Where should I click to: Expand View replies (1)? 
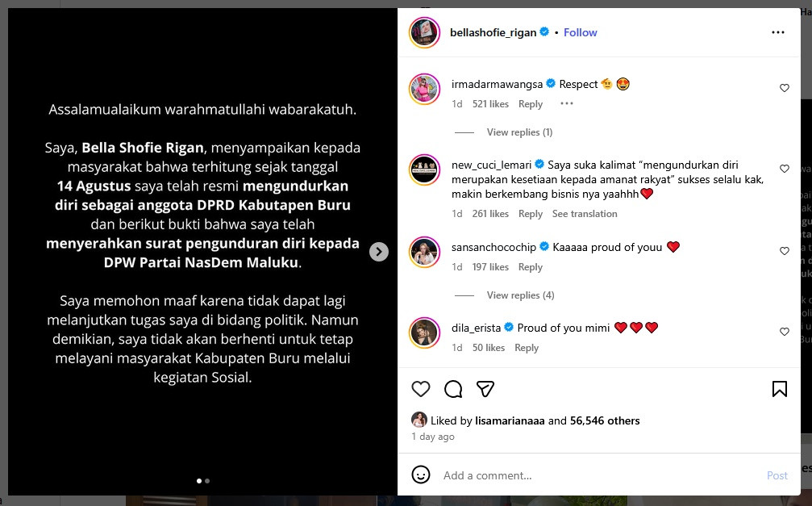coord(519,132)
